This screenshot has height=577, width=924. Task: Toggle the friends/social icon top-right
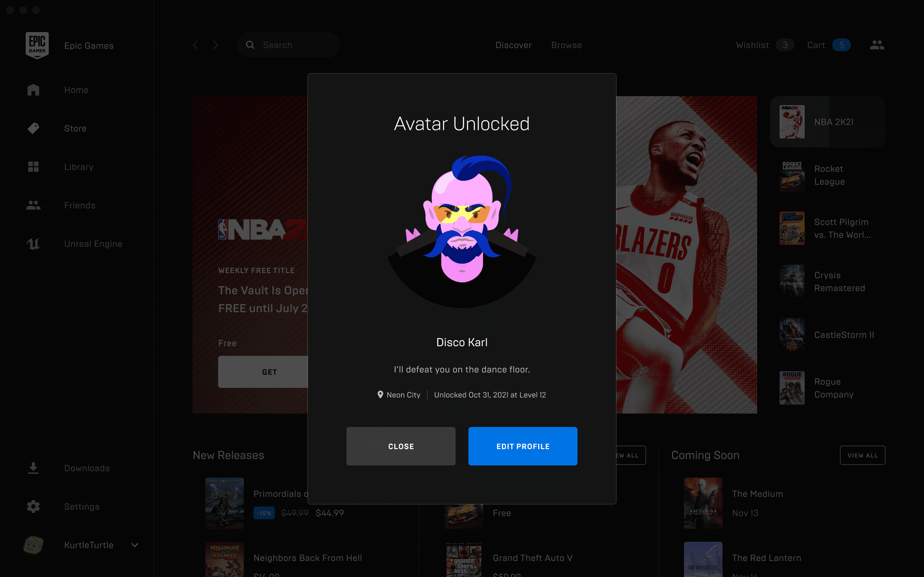(877, 45)
